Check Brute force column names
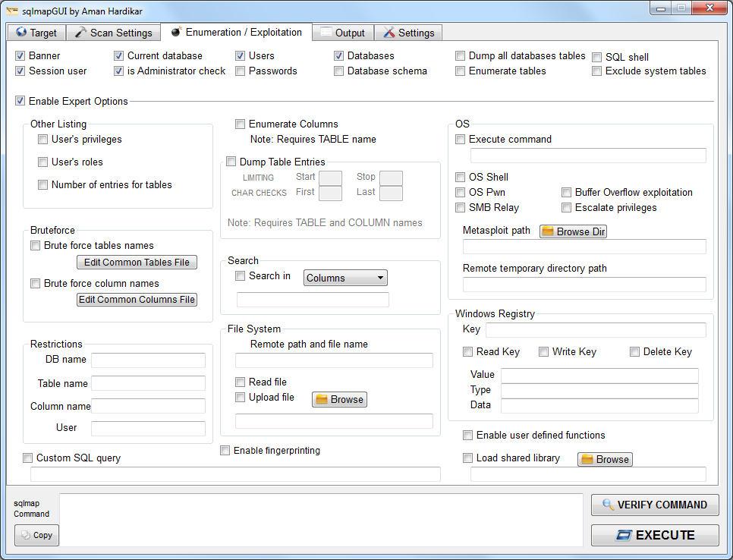 36,283
